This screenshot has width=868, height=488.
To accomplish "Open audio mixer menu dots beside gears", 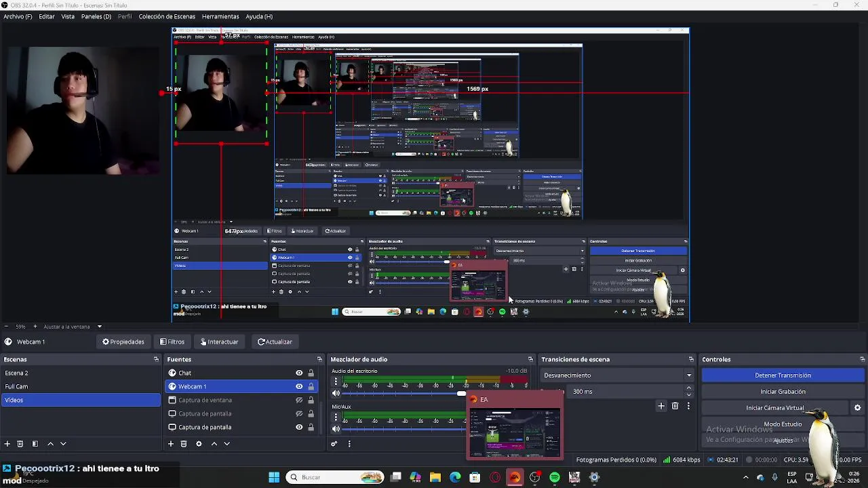I will [349, 444].
